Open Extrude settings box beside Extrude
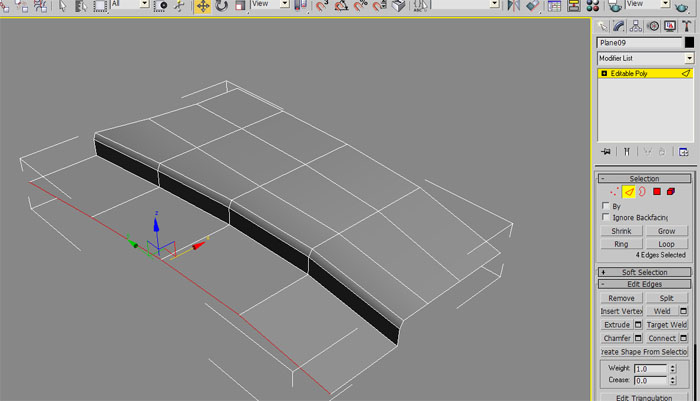The image size is (700, 401). [x=638, y=325]
